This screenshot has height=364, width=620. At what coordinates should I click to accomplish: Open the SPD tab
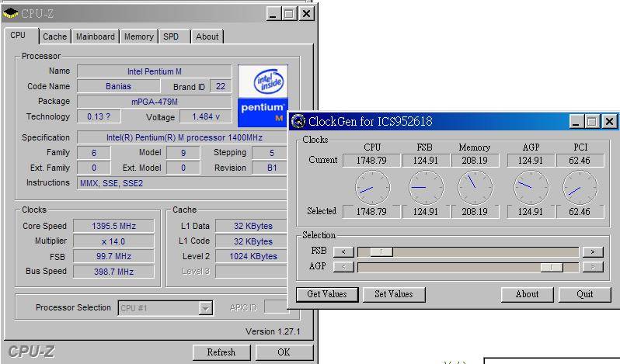click(x=174, y=36)
